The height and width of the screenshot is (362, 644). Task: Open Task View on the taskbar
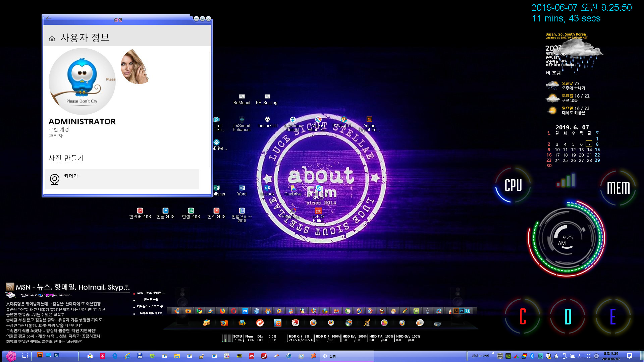click(25, 356)
